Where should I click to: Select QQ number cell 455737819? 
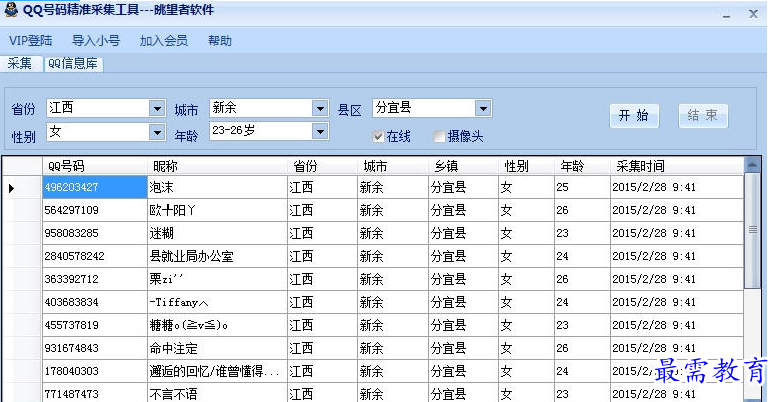[x=95, y=325]
